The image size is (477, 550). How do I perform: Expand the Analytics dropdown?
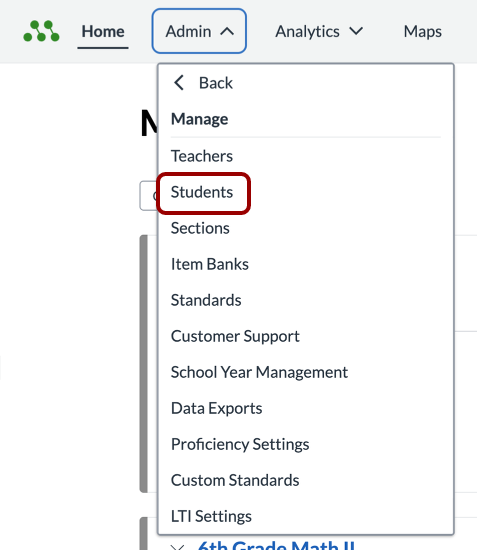click(318, 32)
